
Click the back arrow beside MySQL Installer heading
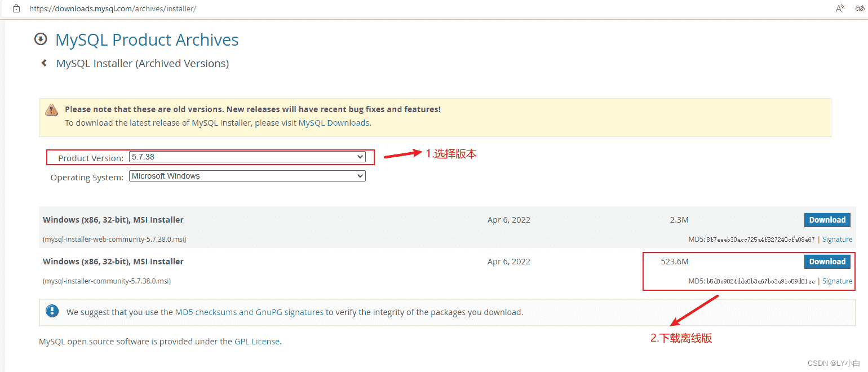[x=44, y=63]
